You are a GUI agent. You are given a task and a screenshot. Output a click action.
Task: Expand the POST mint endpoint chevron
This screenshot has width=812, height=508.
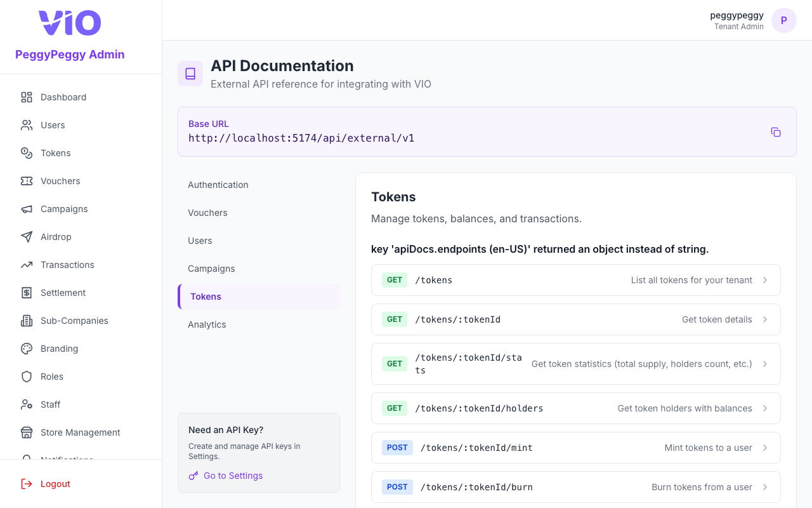coord(765,448)
